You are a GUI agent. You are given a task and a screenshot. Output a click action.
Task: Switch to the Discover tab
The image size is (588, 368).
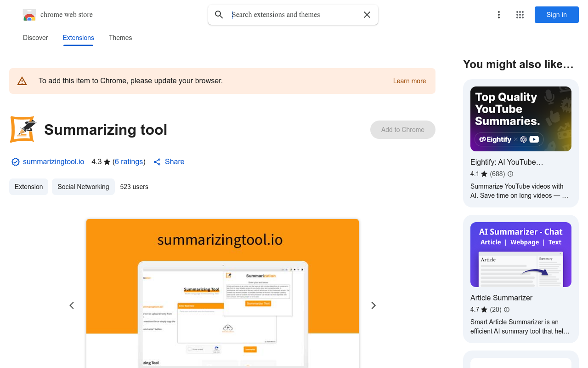(35, 38)
